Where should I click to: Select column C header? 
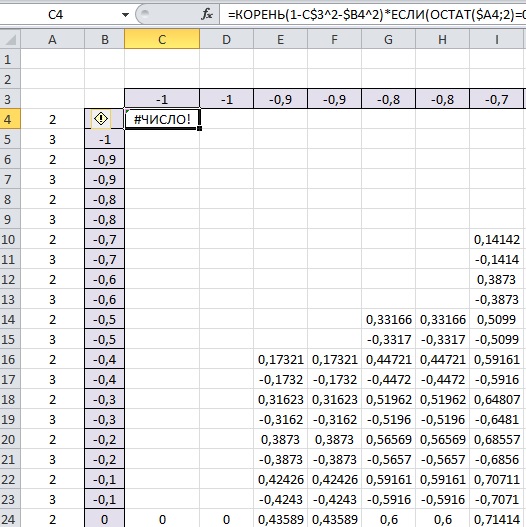point(162,40)
